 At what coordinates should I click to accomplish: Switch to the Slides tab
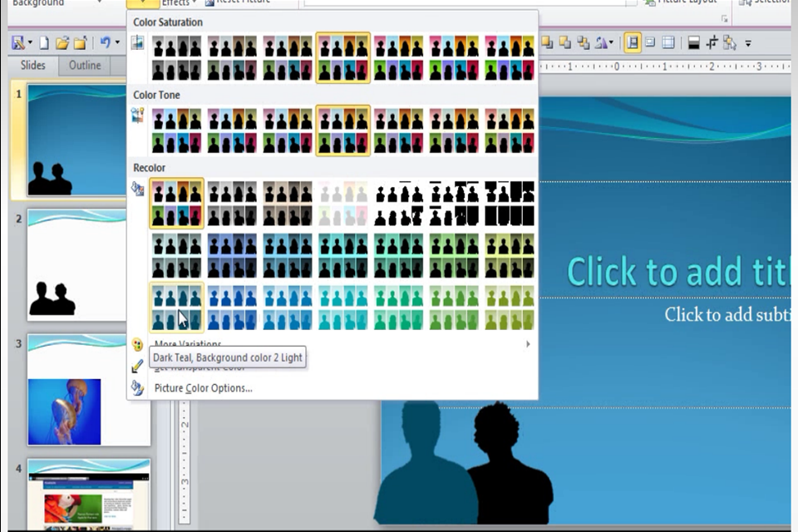pyautogui.click(x=33, y=65)
